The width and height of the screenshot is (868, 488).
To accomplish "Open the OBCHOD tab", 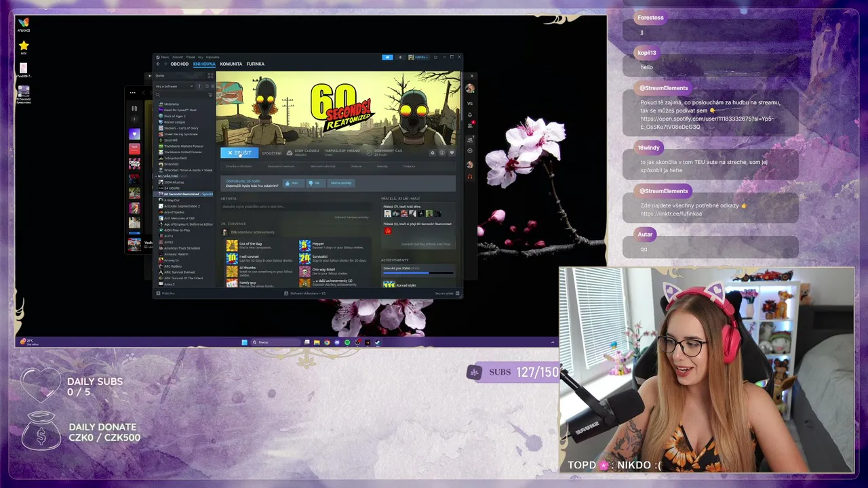I will pyautogui.click(x=180, y=64).
